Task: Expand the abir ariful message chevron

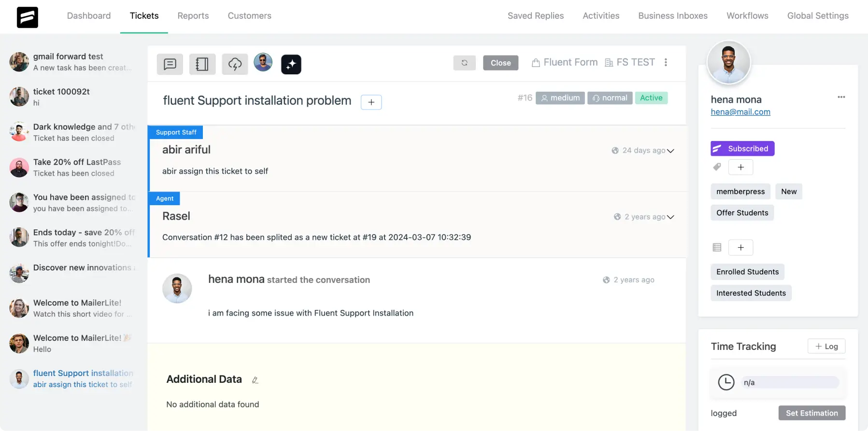Action: 670,151
